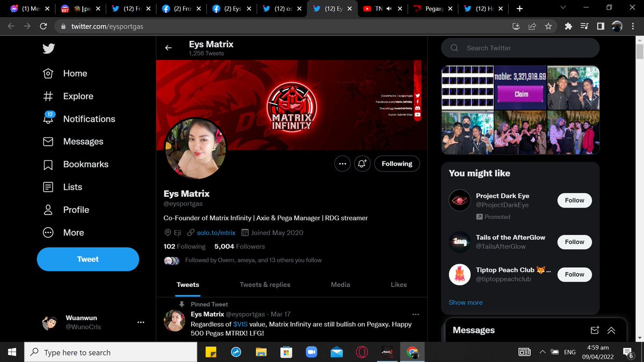Open the pinned tweet's three-dot menu
The image size is (644, 362).
pyautogui.click(x=415, y=314)
